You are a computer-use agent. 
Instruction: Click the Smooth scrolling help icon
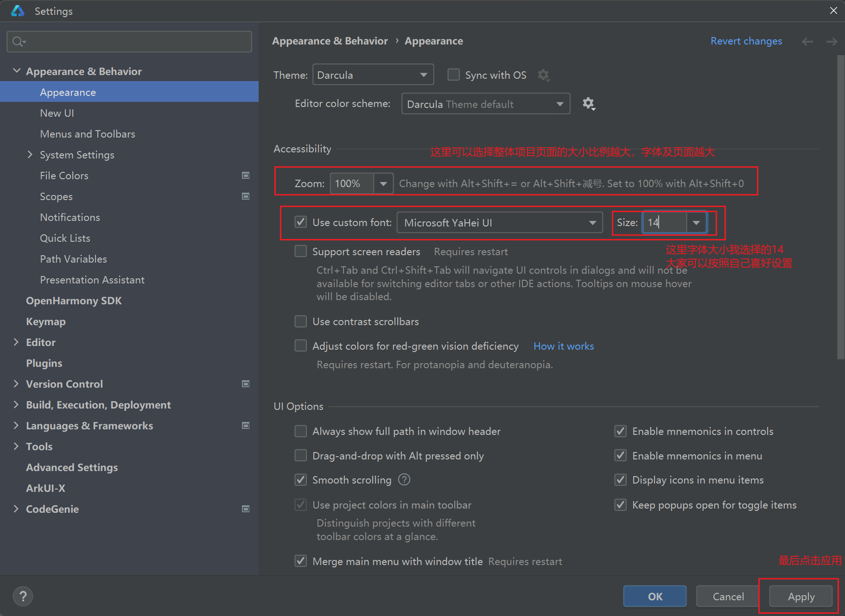pos(404,480)
